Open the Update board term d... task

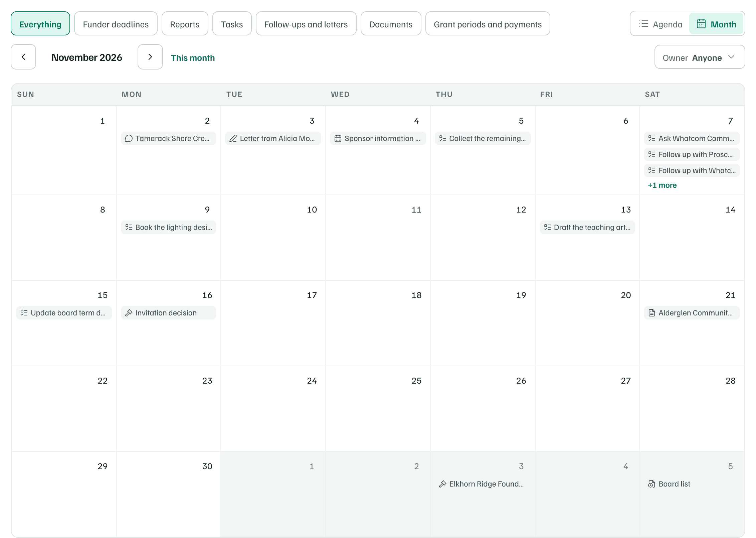coord(64,313)
